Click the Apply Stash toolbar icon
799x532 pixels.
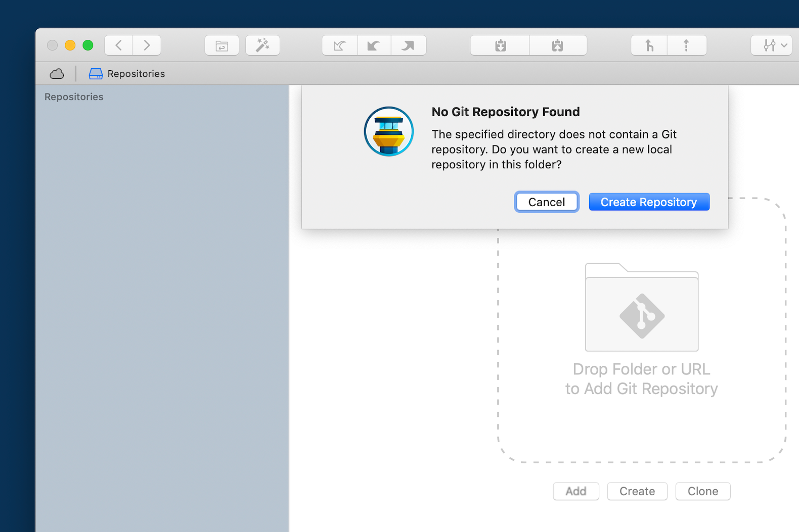558,45
